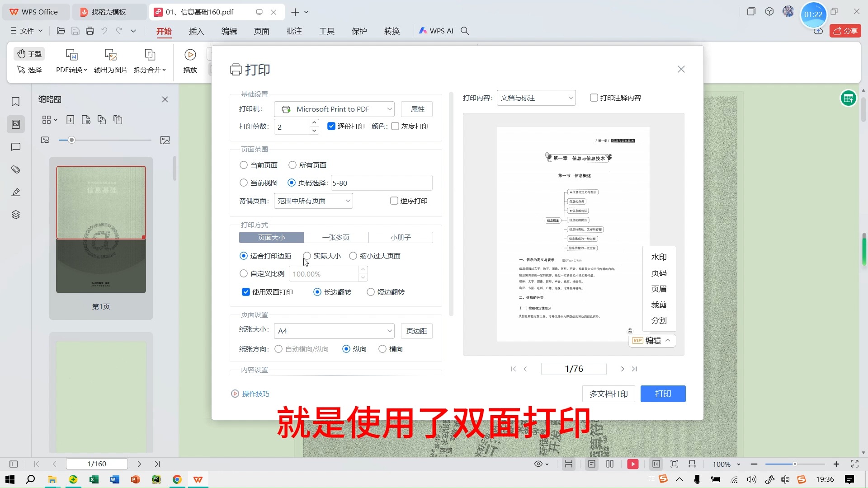
Task: Switch to the 插入 ribbon tab
Action: pyautogui.click(x=197, y=31)
